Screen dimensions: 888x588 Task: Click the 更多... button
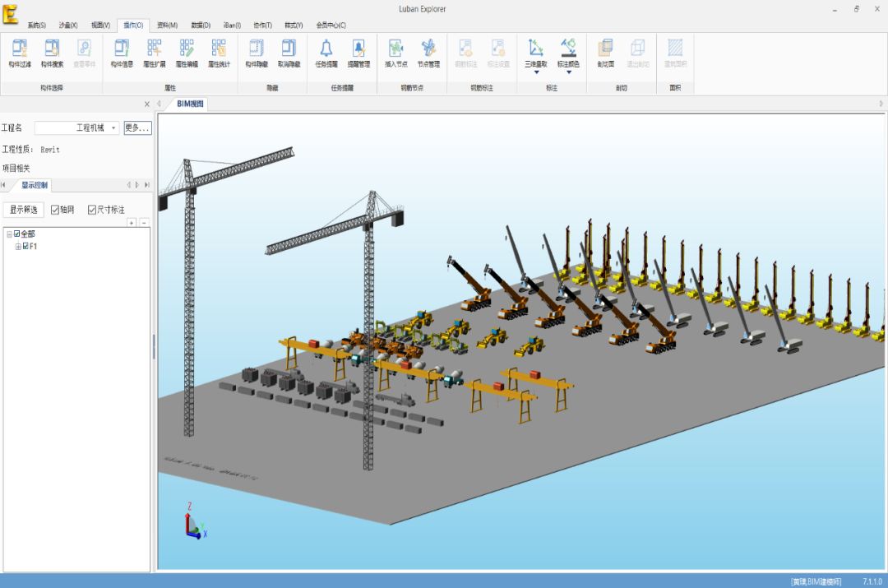click(137, 128)
